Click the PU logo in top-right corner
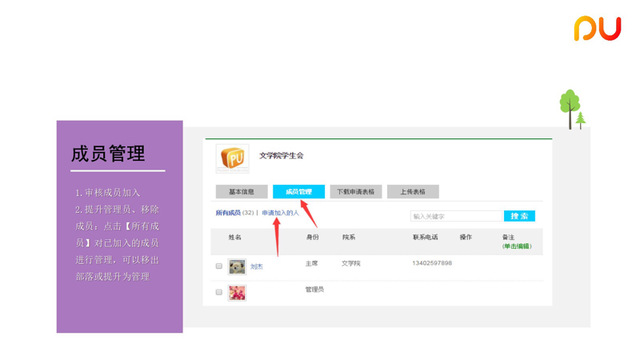 [x=597, y=29]
